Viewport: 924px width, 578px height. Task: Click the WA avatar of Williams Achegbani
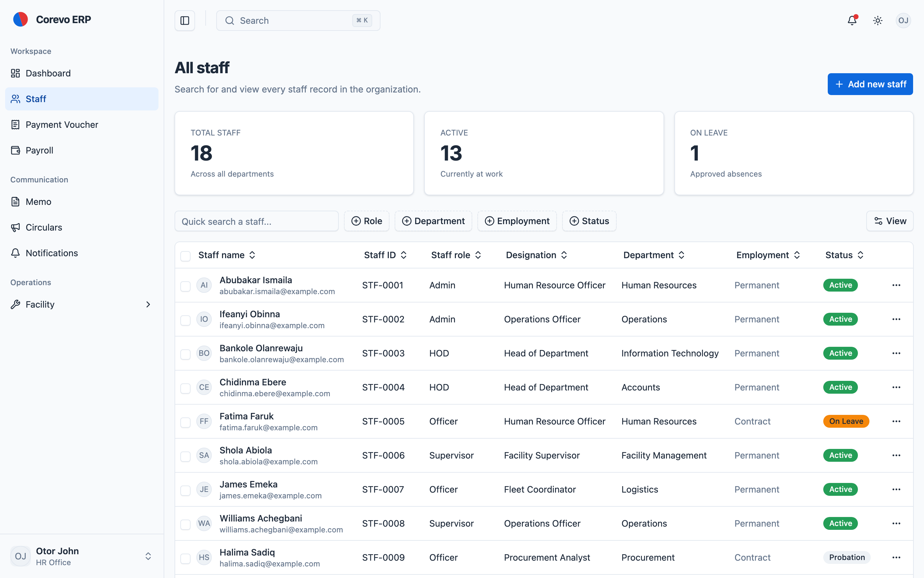[x=204, y=523]
